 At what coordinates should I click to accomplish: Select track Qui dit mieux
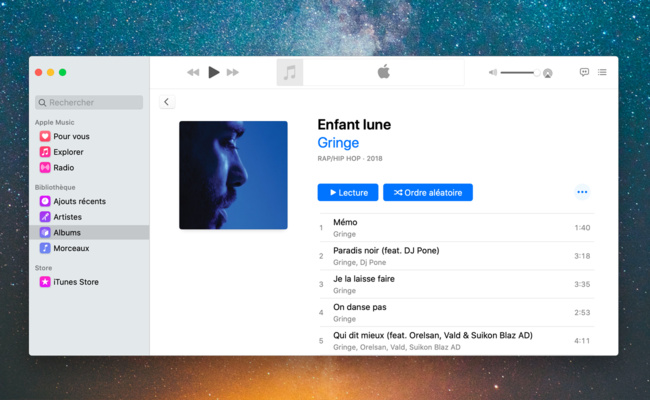tap(456, 341)
